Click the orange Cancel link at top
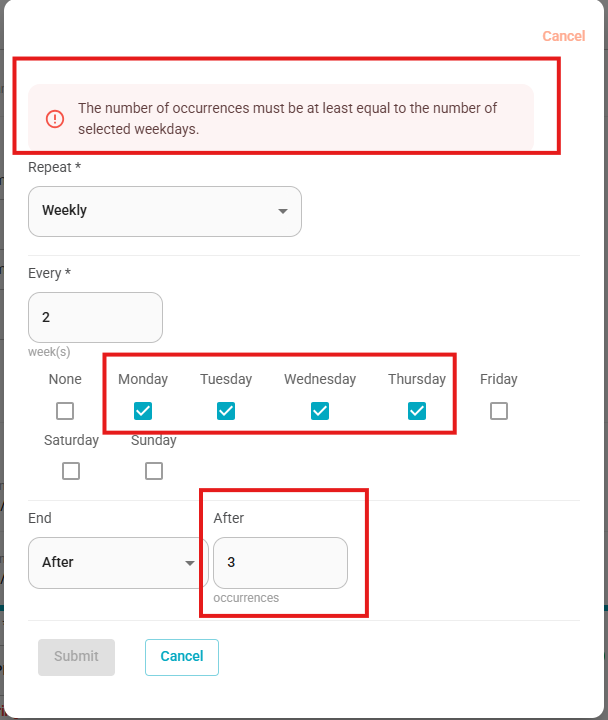The image size is (608, 720). pos(564,36)
